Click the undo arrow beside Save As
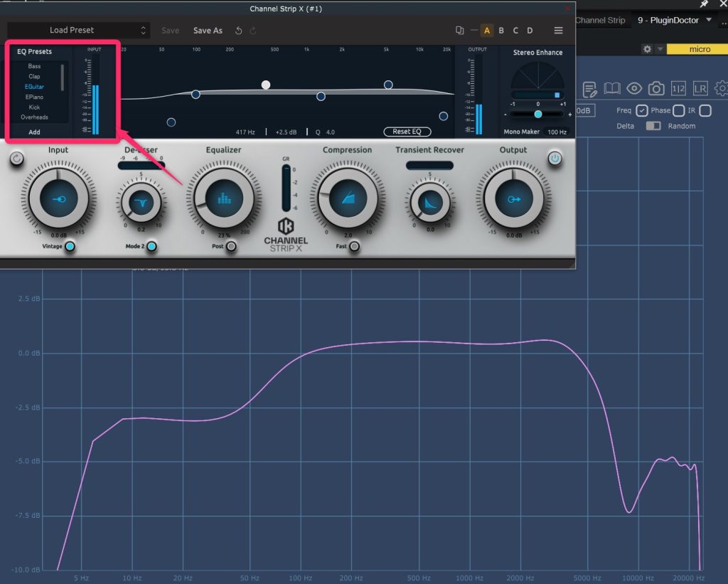The height and width of the screenshot is (584, 728). (x=239, y=31)
